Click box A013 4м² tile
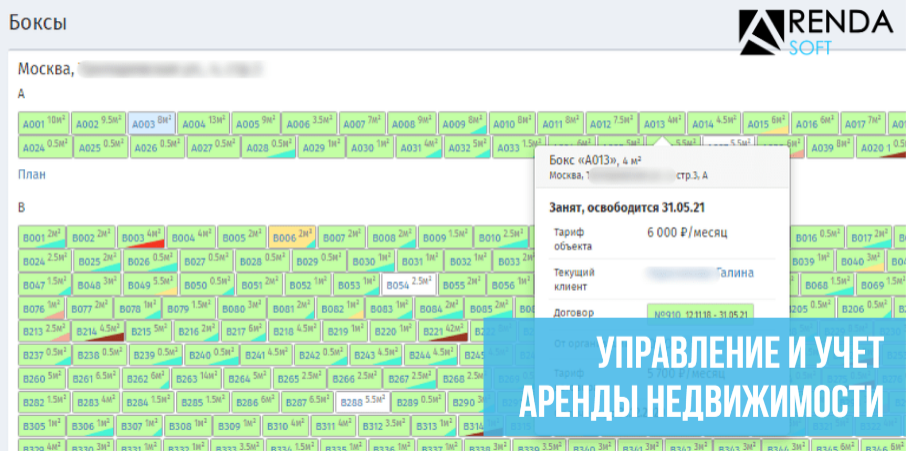This screenshot has width=906, height=451. point(662,123)
